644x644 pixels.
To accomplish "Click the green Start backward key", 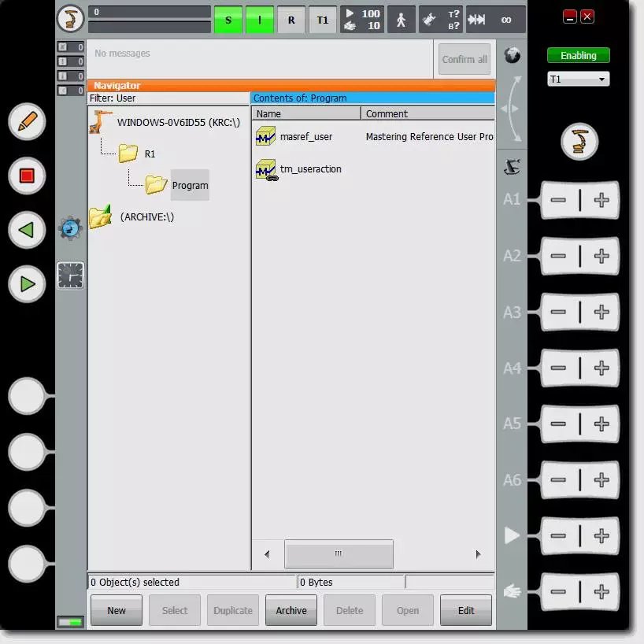I will point(27,231).
